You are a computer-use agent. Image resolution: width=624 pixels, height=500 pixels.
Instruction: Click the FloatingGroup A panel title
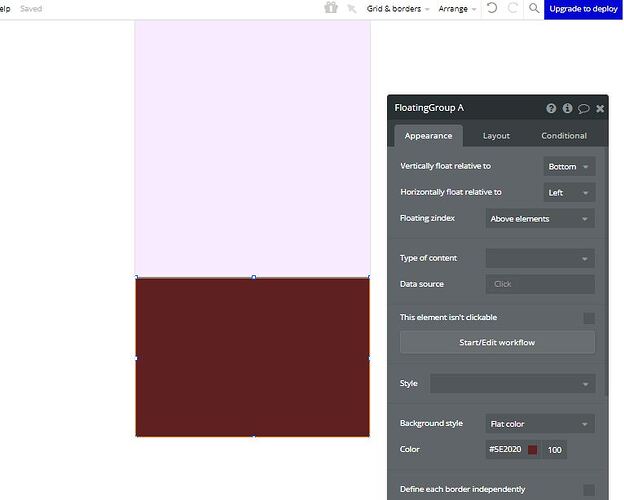pyautogui.click(x=429, y=108)
